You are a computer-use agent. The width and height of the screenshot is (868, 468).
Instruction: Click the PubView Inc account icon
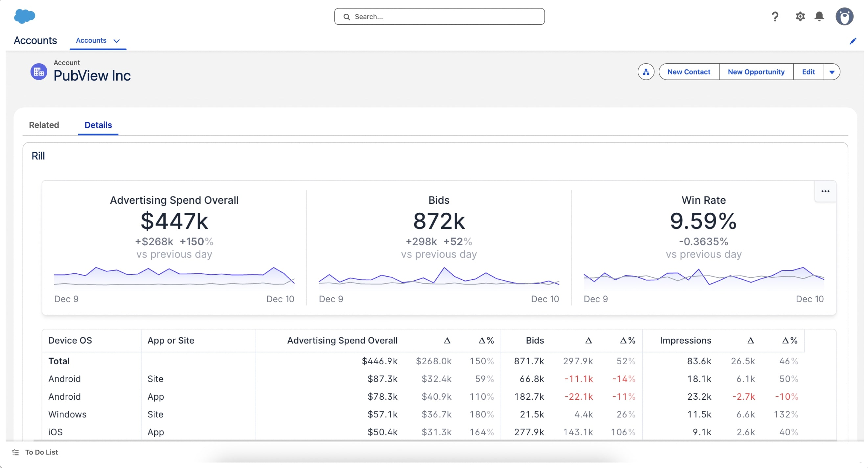tap(39, 72)
